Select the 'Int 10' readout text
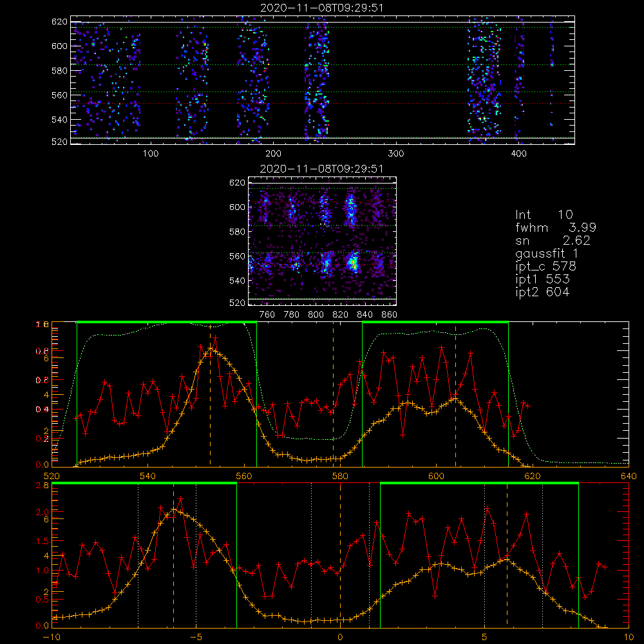 coord(544,214)
